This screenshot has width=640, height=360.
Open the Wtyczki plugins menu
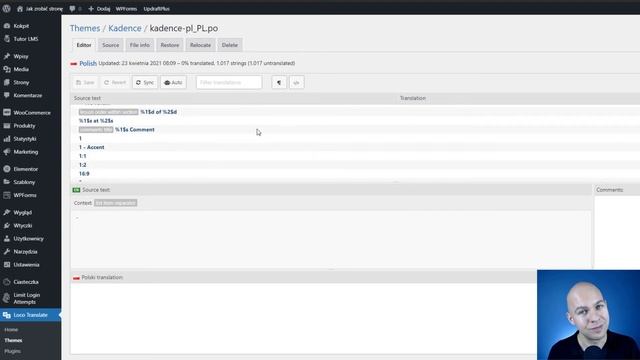(x=22, y=225)
